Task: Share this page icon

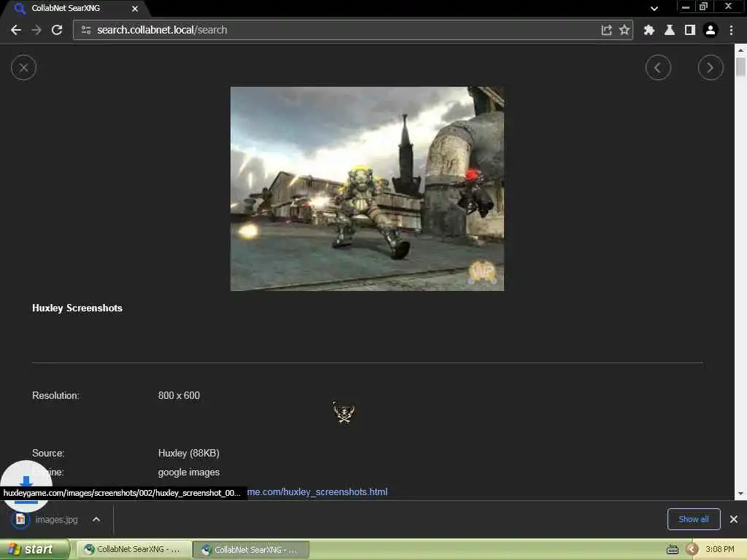Action: (x=606, y=30)
